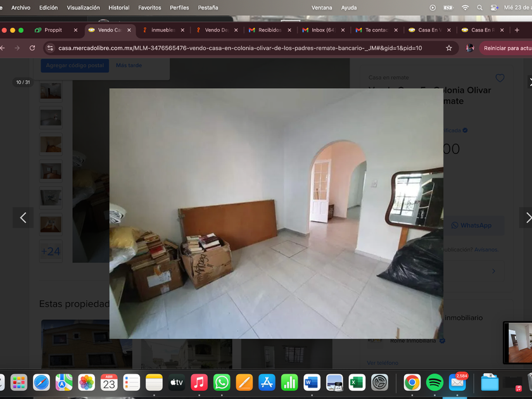The height and width of the screenshot is (399, 532).
Task: Open Apple Music from the dock
Action: pos(199,383)
